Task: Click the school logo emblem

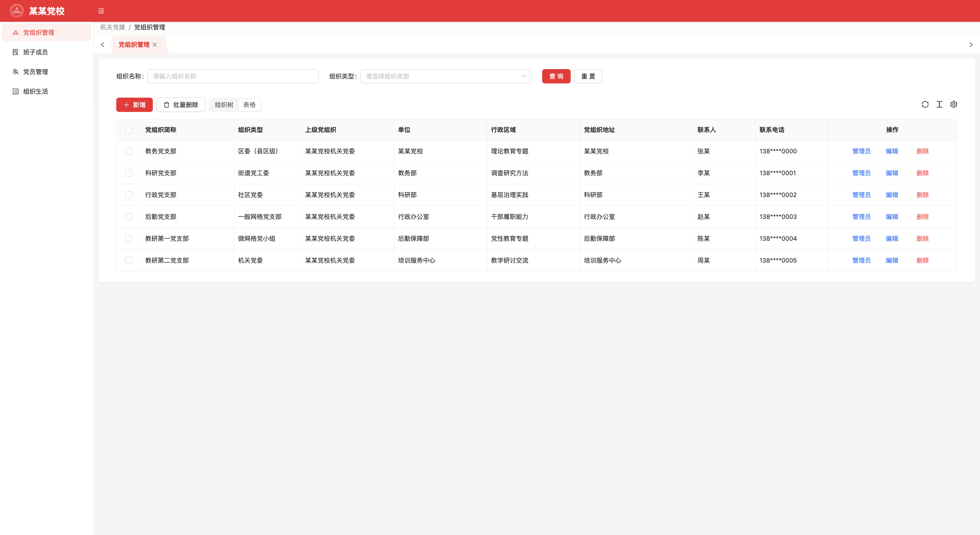Action: pos(17,11)
